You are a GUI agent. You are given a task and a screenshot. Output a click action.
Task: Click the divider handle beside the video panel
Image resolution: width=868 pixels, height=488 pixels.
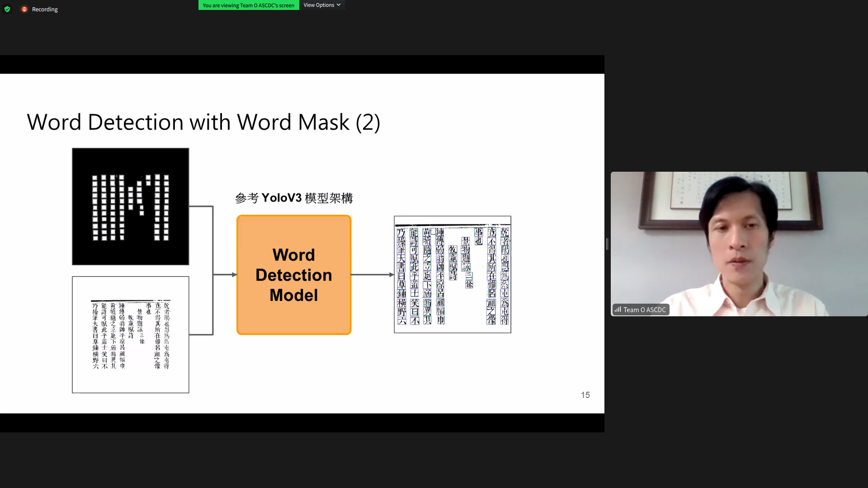(607, 244)
